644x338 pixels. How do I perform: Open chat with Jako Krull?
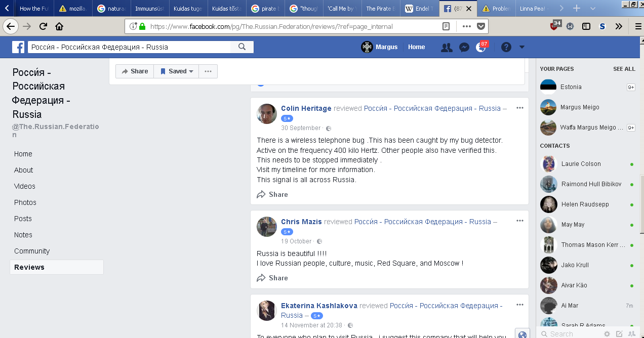(587, 265)
